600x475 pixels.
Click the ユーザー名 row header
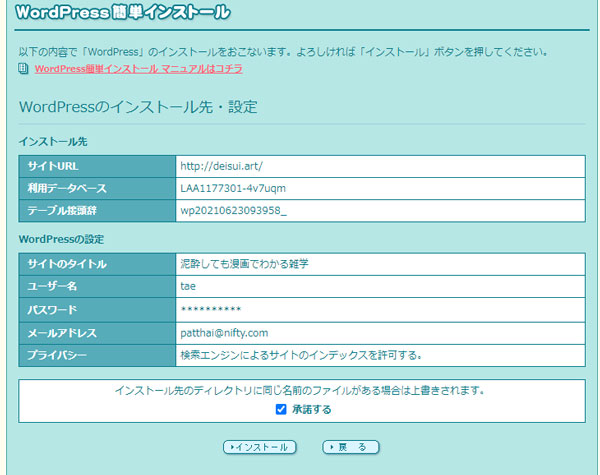click(97, 286)
